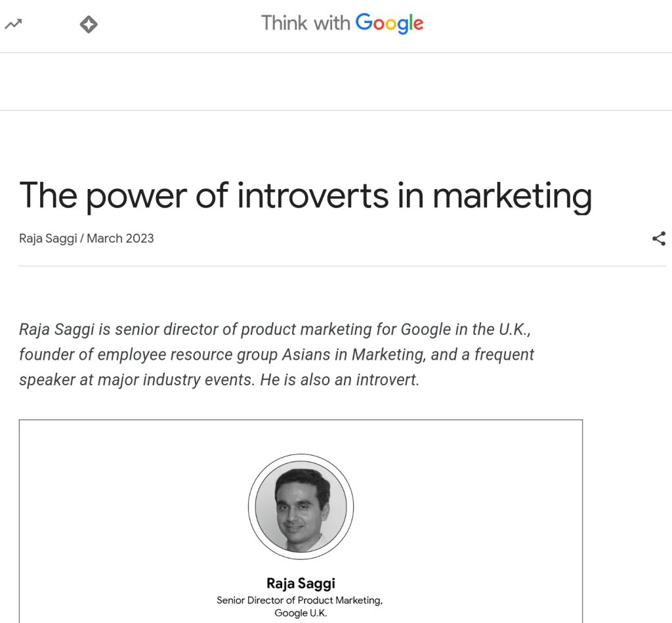
Task: Open the share icon beside article byline
Action: click(x=659, y=239)
